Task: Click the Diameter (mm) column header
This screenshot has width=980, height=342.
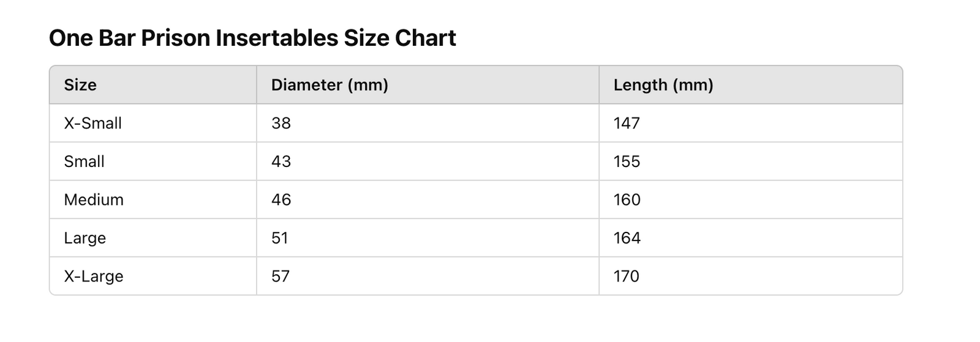Action: [330, 85]
